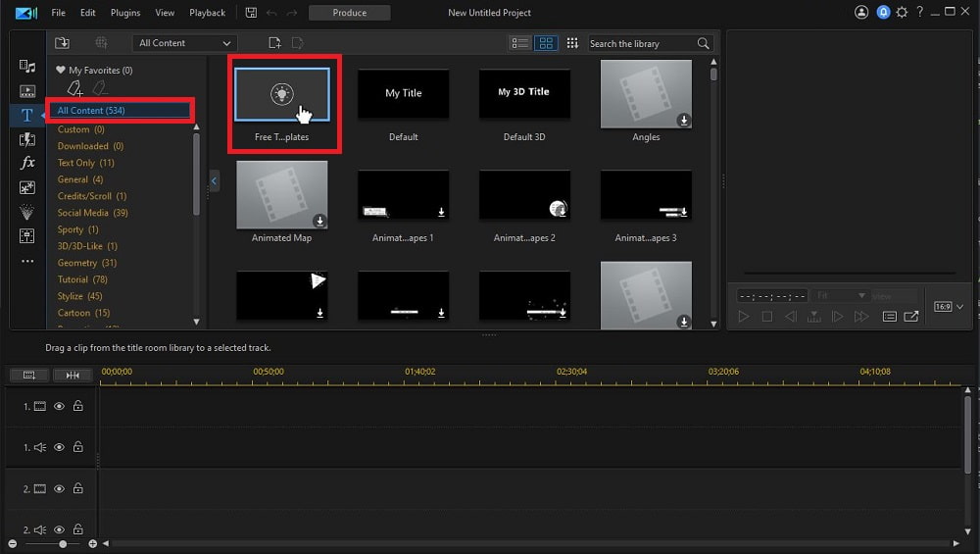Open the File menu
This screenshot has height=554, width=980.
coord(58,13)
